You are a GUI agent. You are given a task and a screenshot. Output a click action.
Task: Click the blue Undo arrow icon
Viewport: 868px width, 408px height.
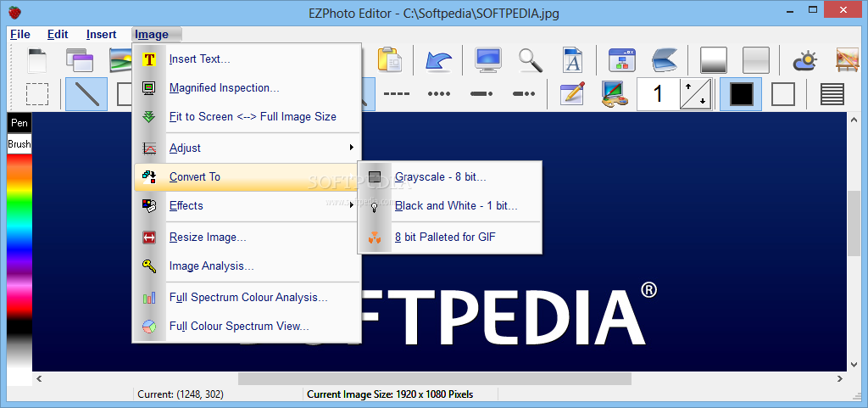click(438, 59)
